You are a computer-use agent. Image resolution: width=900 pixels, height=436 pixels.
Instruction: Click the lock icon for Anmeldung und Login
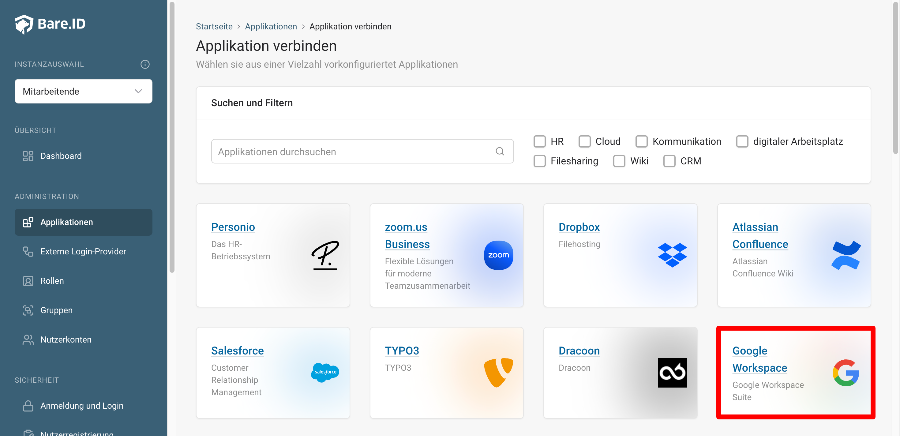28,406
